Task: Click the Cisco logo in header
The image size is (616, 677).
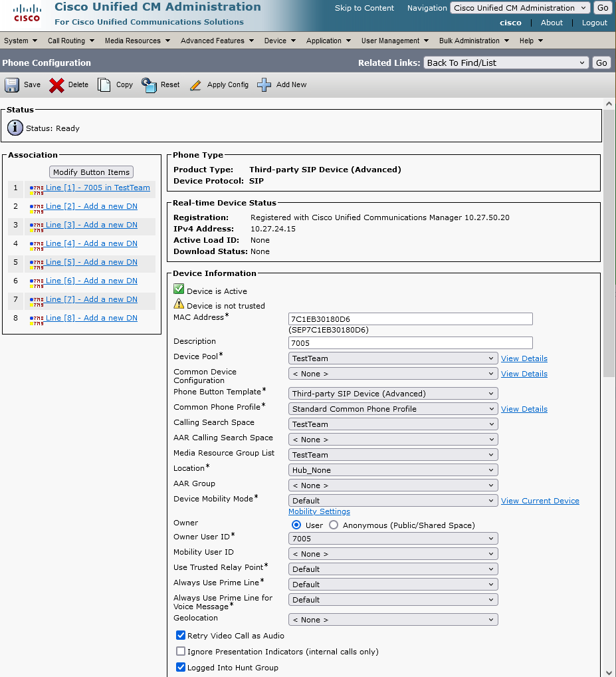Action: click(27, 13)
